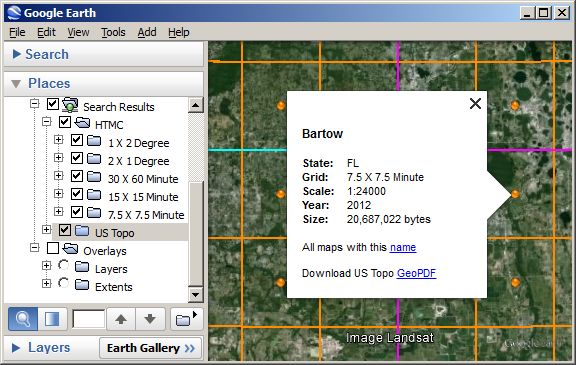Screen dimensions: 576x365
Task: Click the empty text field in Places toolbar
Action: [89, 319]
